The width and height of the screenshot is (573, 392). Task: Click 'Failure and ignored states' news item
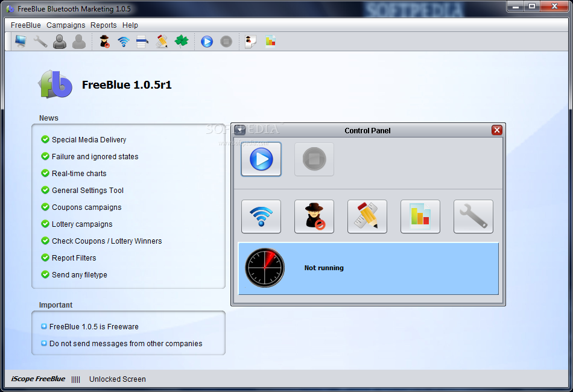pos(95,156)
